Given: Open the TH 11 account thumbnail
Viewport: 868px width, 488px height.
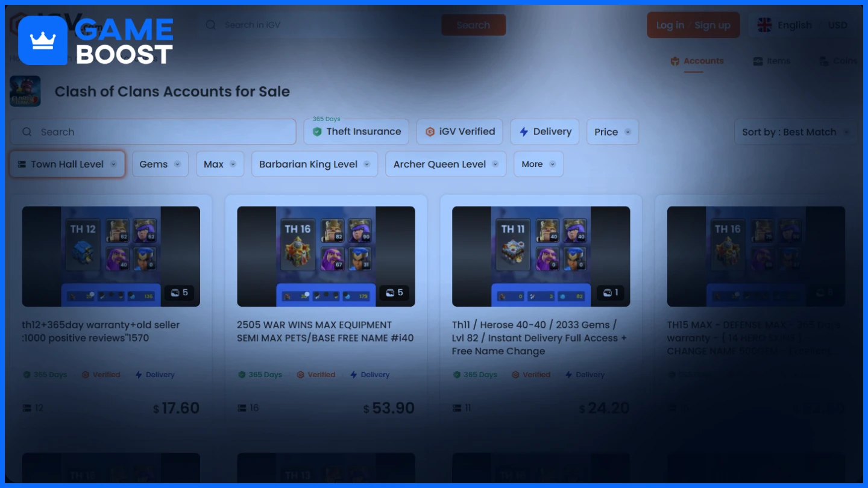Looking at the screenshot, I should click(x=541, y=257).
